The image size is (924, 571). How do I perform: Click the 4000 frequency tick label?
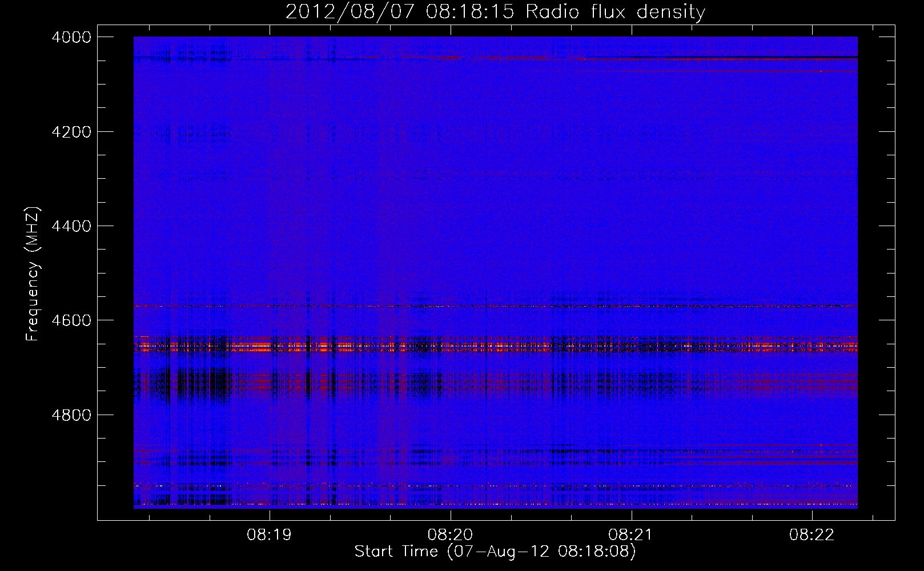point(71,37)
